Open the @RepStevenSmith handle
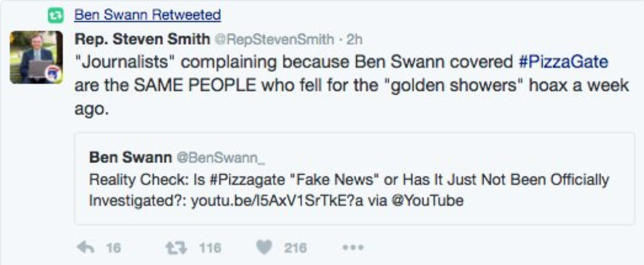Screen dimensions: 644x265 click(275, 40)
